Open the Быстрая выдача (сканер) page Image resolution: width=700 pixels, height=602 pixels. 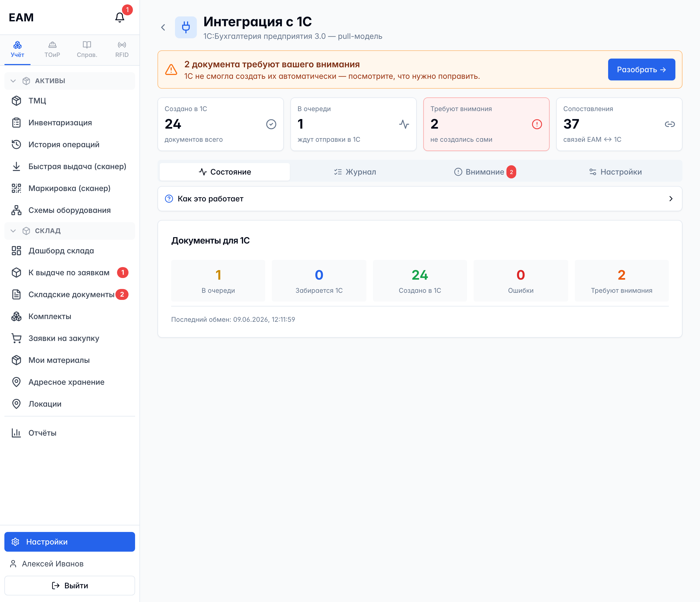pyautogui.click(x=70, y=166)
